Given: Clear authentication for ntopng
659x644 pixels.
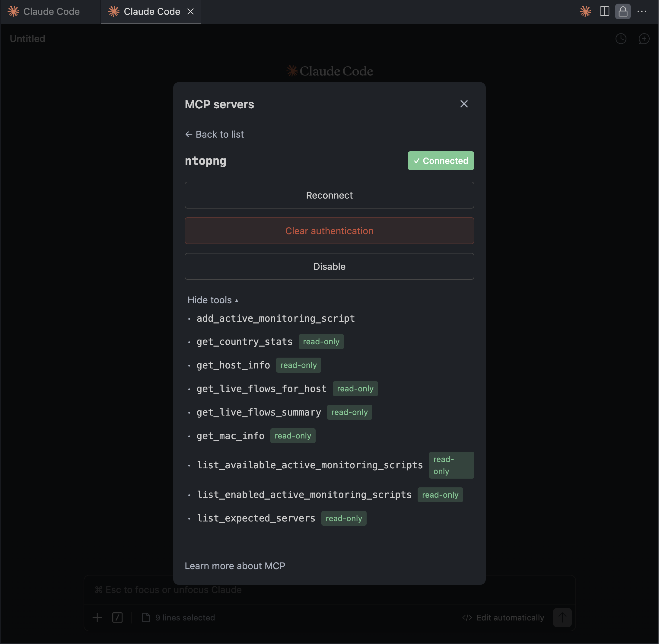Looking at the screenshot, I should pyautogui.click(x=329, y=231).
